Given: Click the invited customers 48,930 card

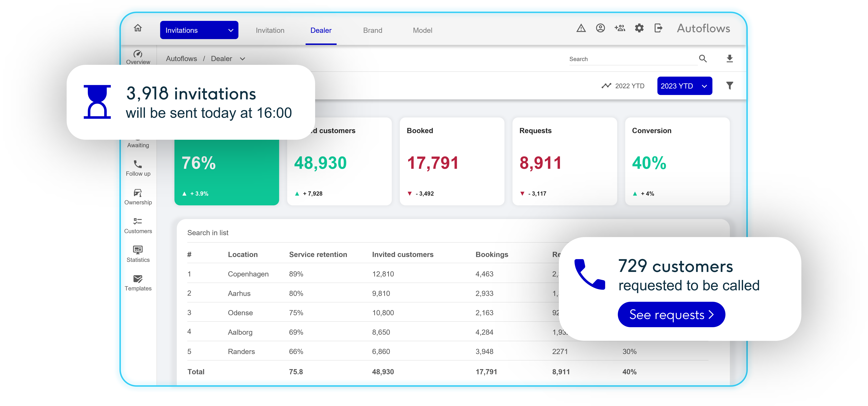Looking at the screenshot, I should tap(339, 161).
